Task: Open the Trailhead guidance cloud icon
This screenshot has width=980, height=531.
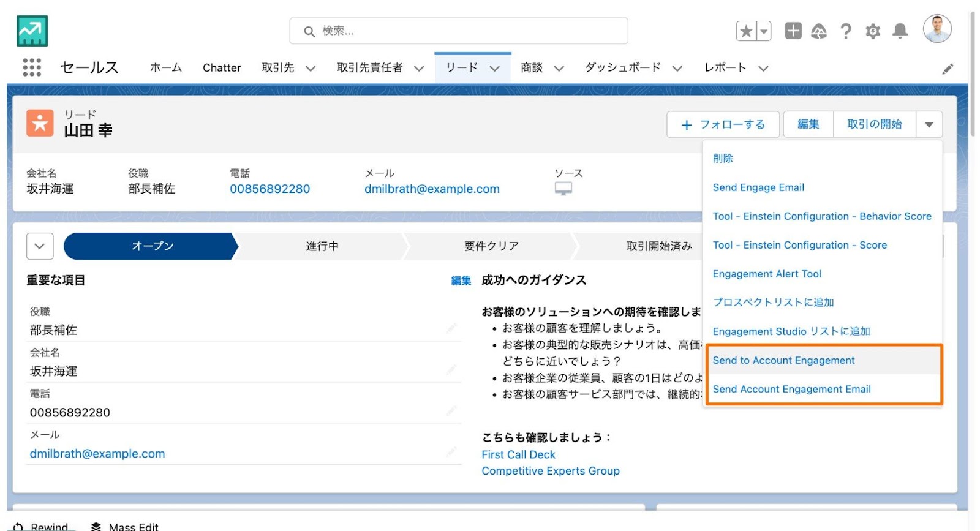Action: (819, 31)
